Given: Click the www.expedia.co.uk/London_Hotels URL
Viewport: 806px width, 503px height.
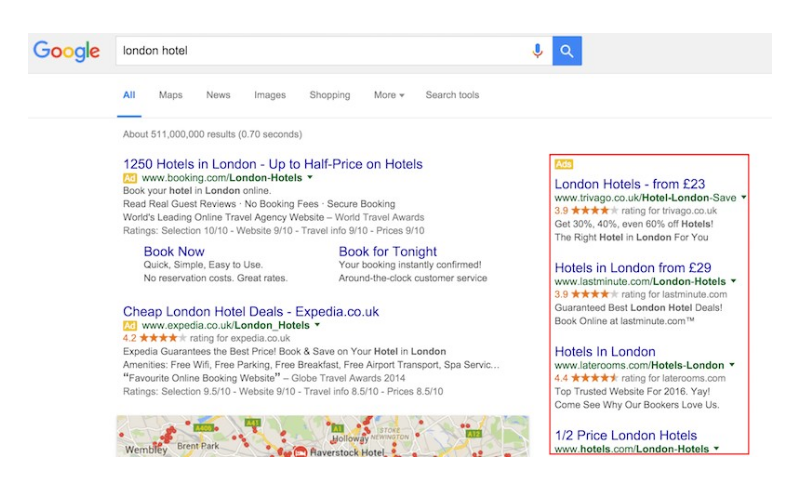Looking at the screenshot, I should pyautogui.click(x=226, y=325).
